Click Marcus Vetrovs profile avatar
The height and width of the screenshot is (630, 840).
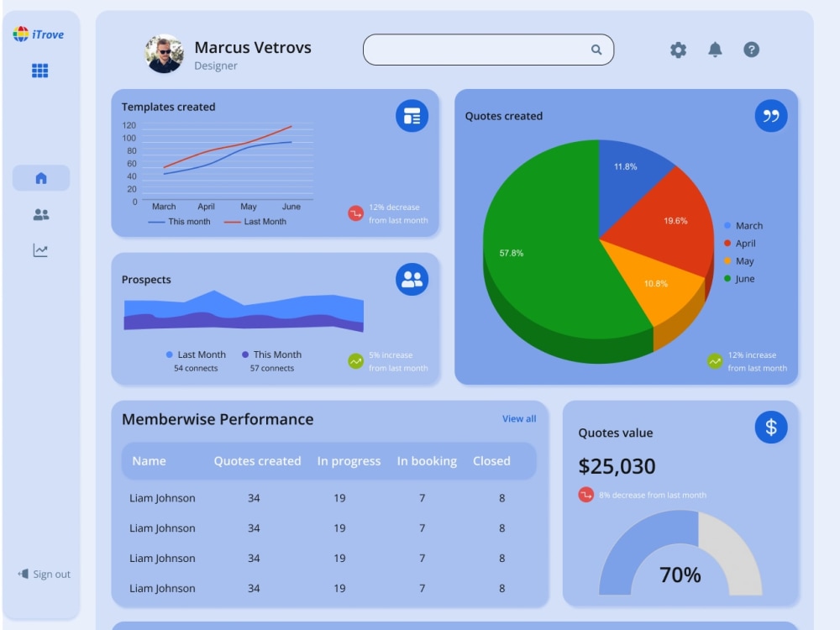pos(165,54)
